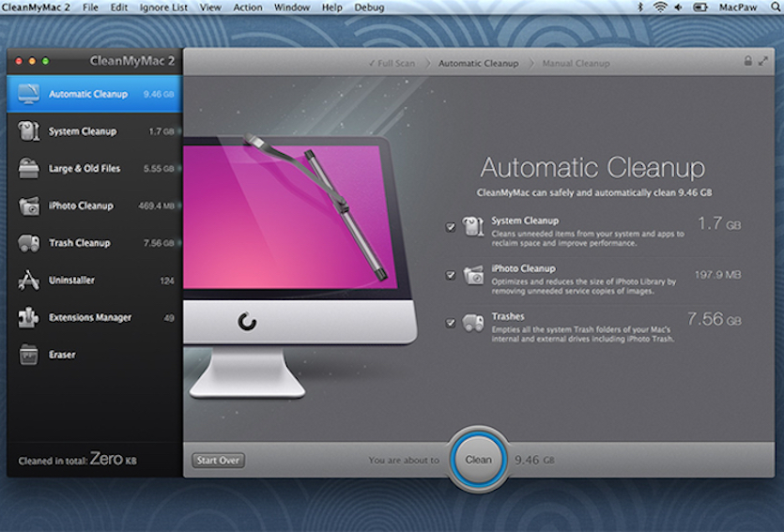Open Extensions Manager puzzle icon
The image size is (784, 532).
tap(28, 318)
